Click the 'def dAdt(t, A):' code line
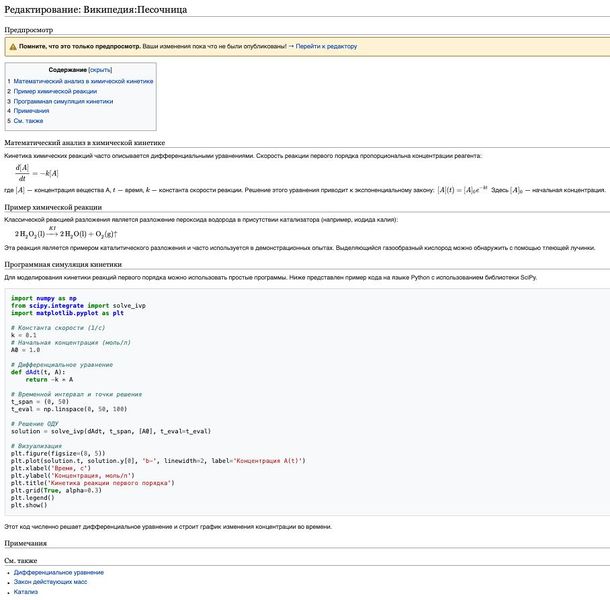Viewport: 610px width, 600px height. tap(38, 372)
